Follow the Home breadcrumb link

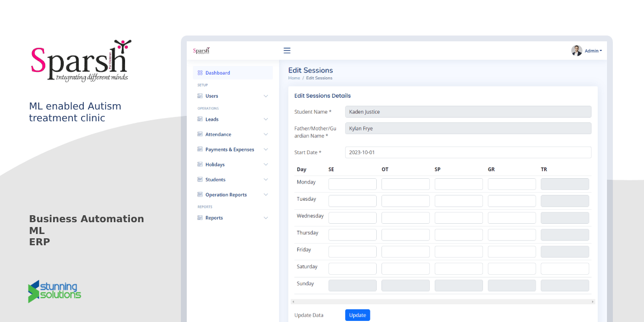point(294,78)
